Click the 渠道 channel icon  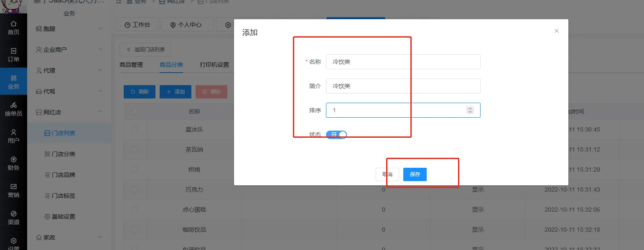pos(13,214)
